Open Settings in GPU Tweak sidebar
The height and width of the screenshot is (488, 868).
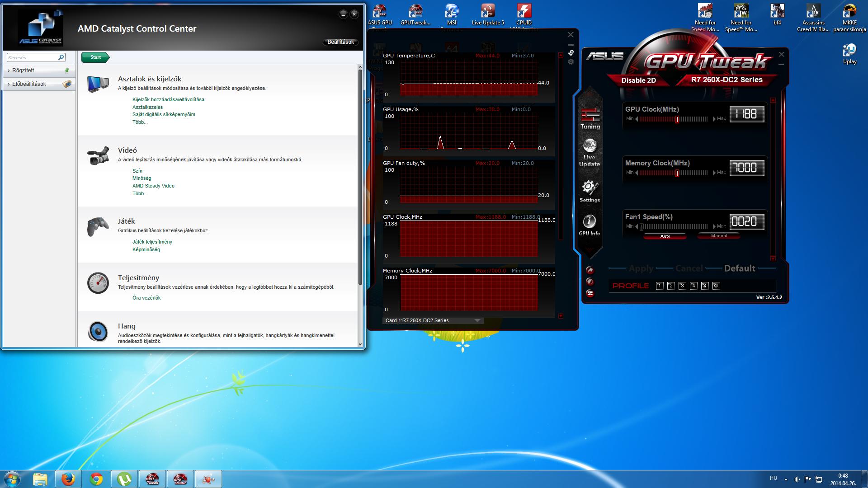(x=590, y=191)
